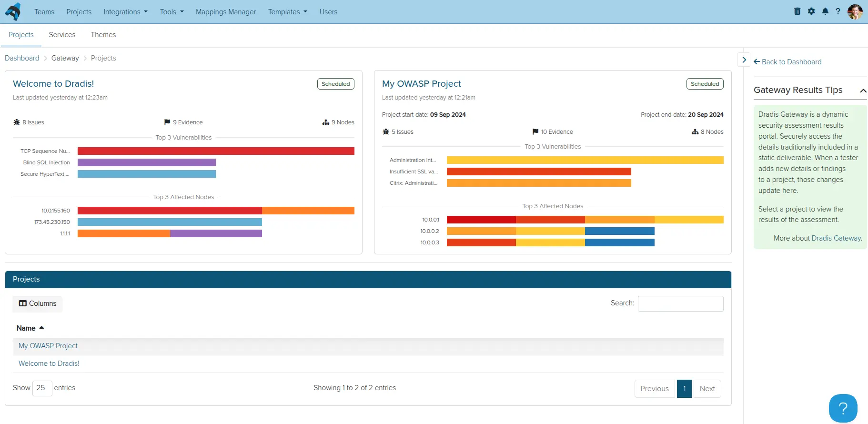Image resolution: width=868 pixels, height=424 pixels.
Task: Click the back arrow icon to Dashboard
Action: click(757, 61)
